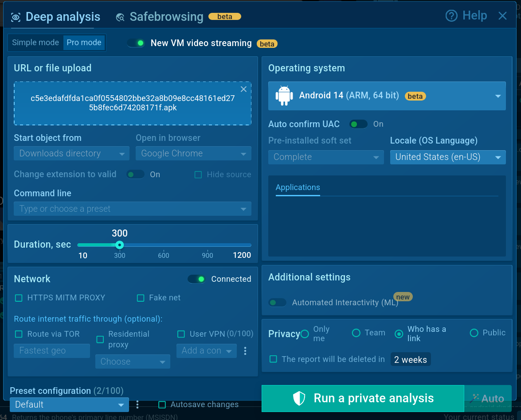The width and height of the screenshot is (521, 420).
Task: Click the Help question mark icon
Action: click(x=451, y=16)
